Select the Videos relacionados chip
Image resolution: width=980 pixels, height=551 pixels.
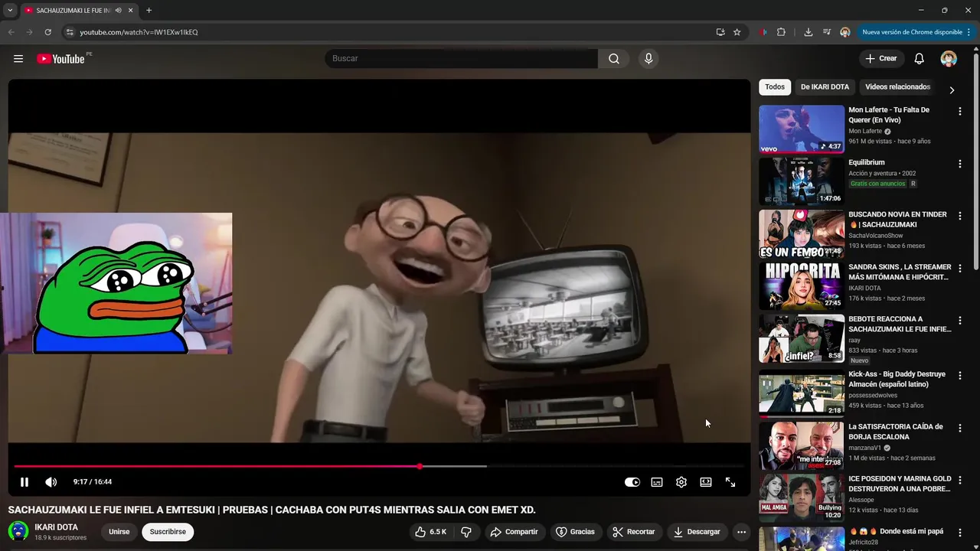[897, 87]
